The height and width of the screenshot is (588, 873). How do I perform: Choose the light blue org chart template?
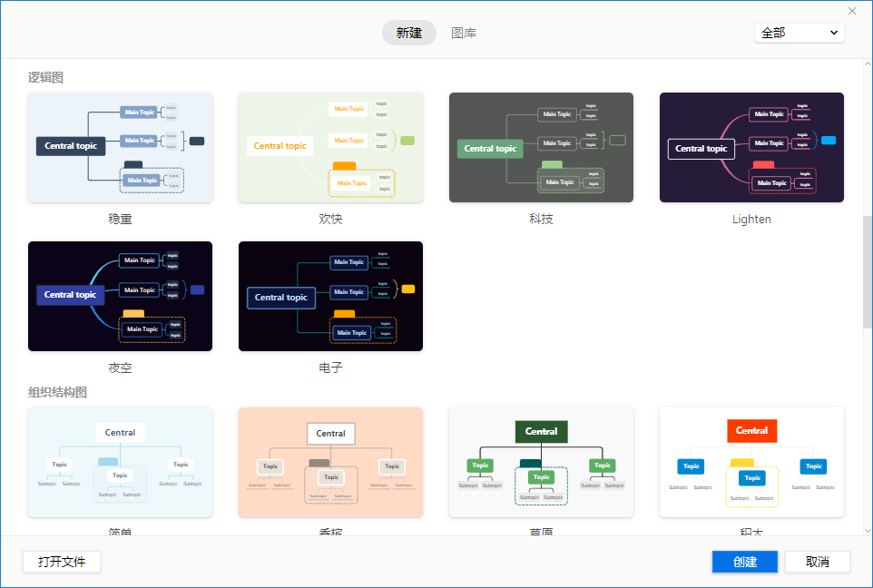tap(121, 462)
